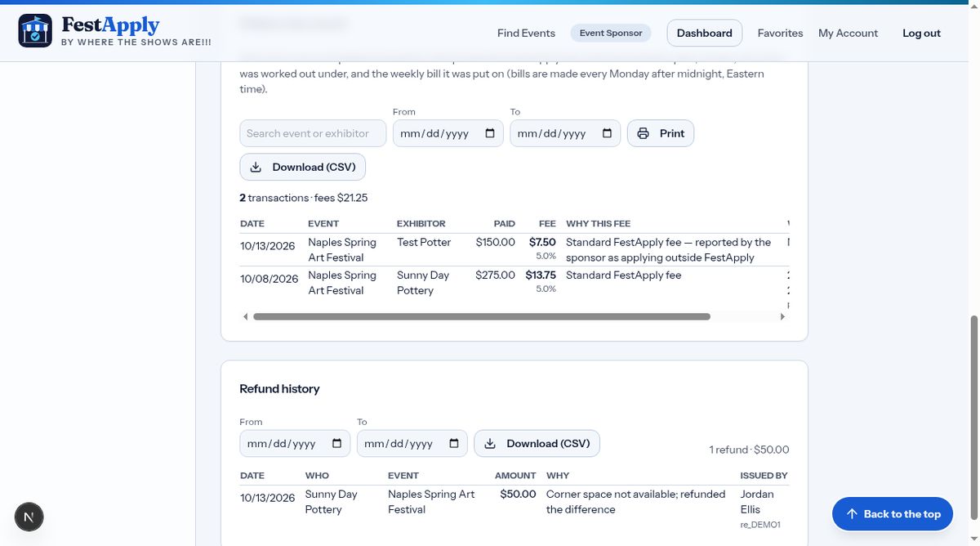Open the calendar picker on refund To date

(454, 444)
